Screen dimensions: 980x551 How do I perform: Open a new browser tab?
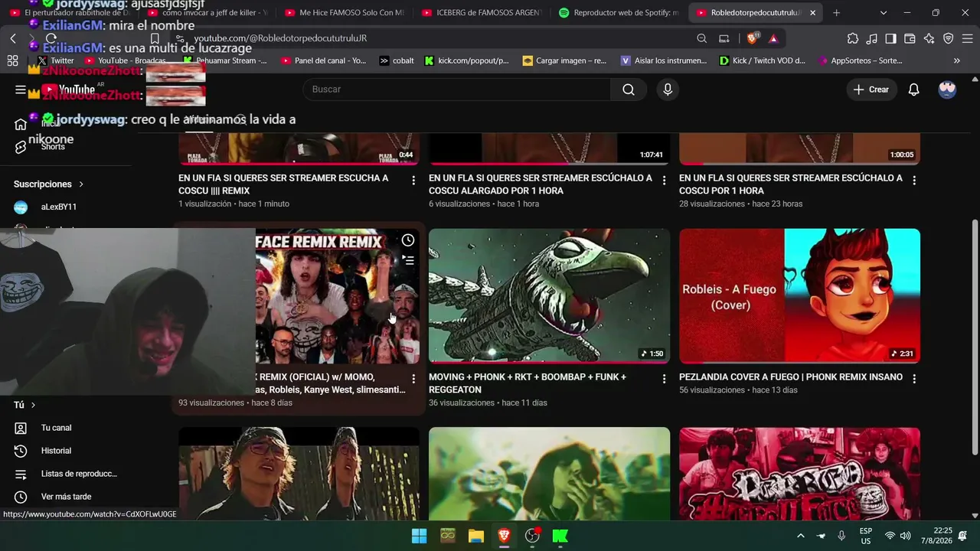pyautogui.click(x=836, y=13)
